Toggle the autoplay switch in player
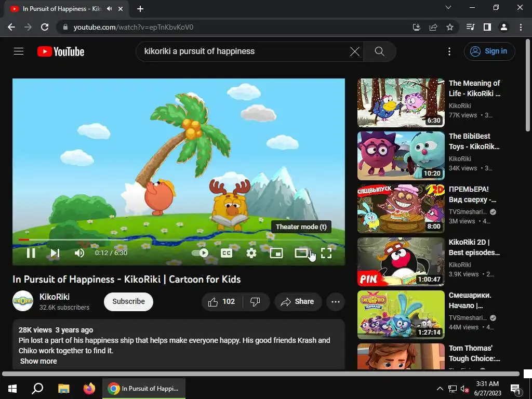This screenshot has height=399, width=532. [200, 253]
